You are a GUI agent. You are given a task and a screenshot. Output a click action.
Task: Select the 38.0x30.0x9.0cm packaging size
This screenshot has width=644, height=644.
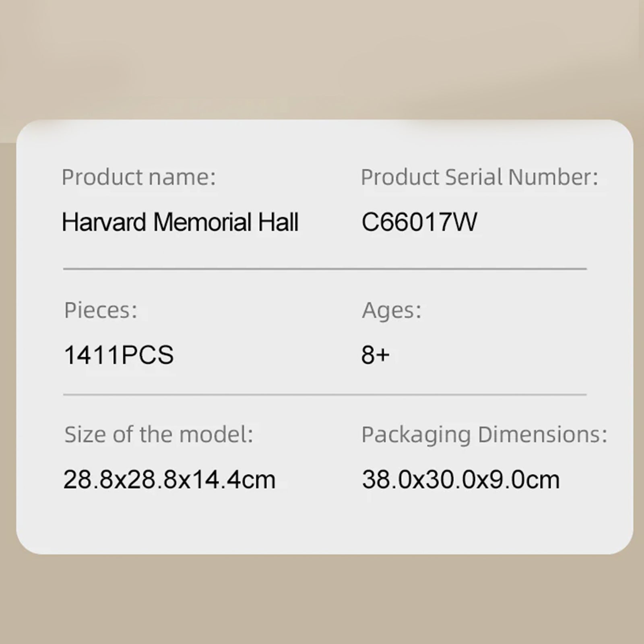point(461,479)
